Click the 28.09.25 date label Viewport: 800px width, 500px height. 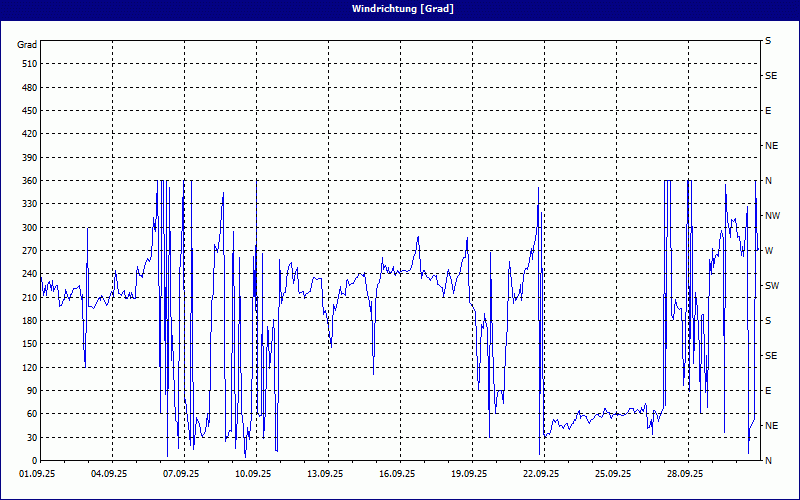click(x=685, y=474)
